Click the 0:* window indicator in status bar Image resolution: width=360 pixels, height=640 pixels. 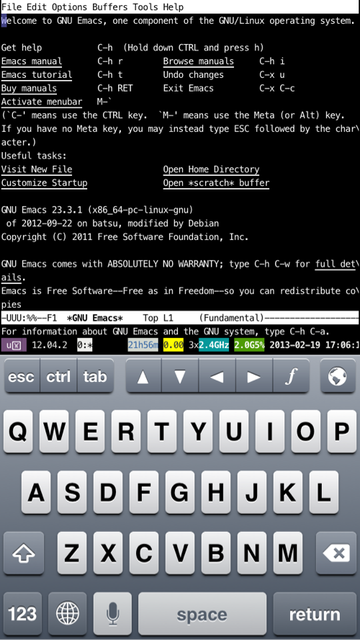click(85, 345)
